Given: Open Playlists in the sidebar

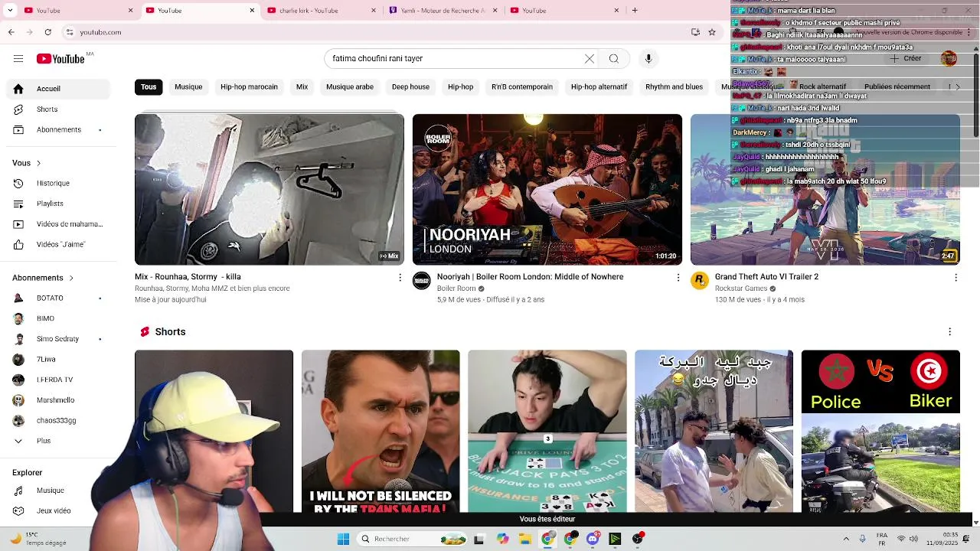Looking at the screenshot, I should tap(61, 204).
